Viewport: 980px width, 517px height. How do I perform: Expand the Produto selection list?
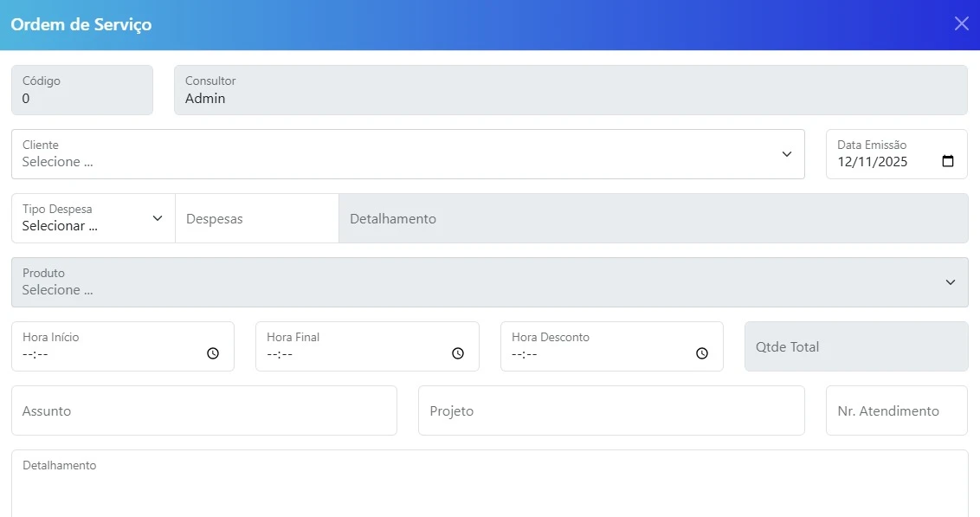[950, 282]
